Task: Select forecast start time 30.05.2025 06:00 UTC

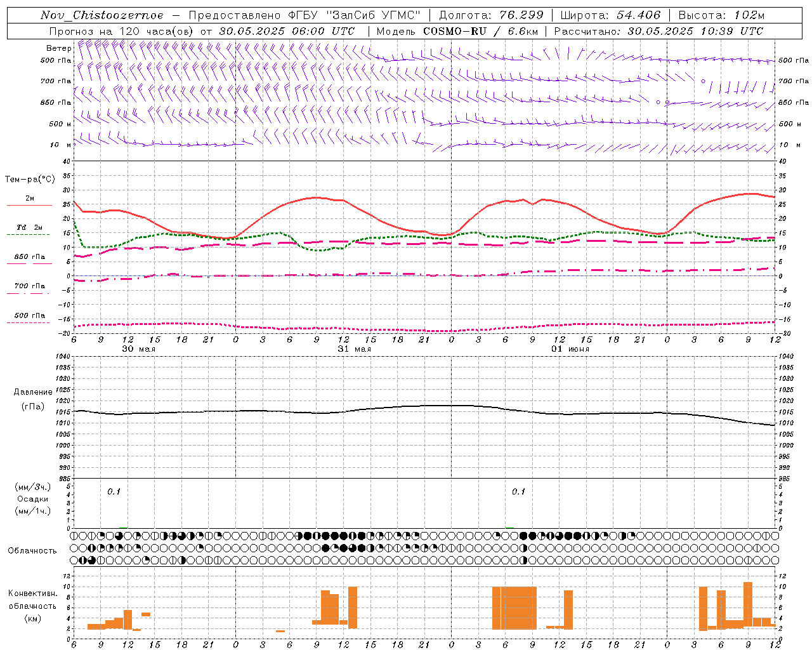Action: [x=287, y=31]
